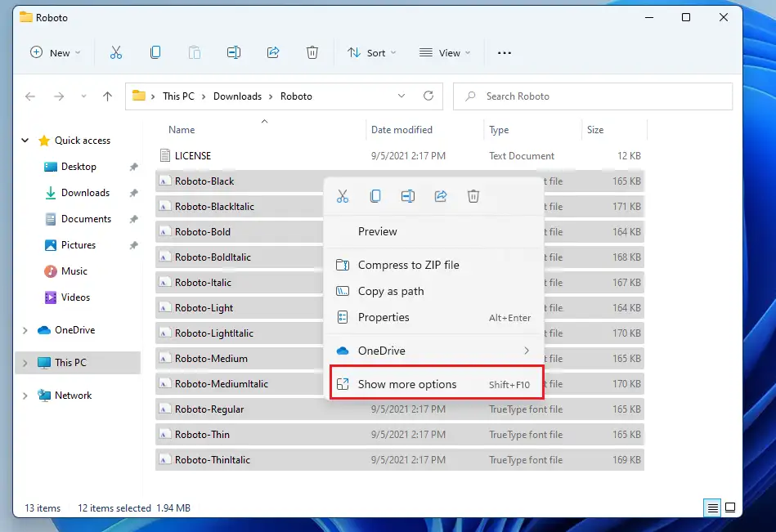Open the View dropdown
Viewport: 776px width, 532px height.
444,52
